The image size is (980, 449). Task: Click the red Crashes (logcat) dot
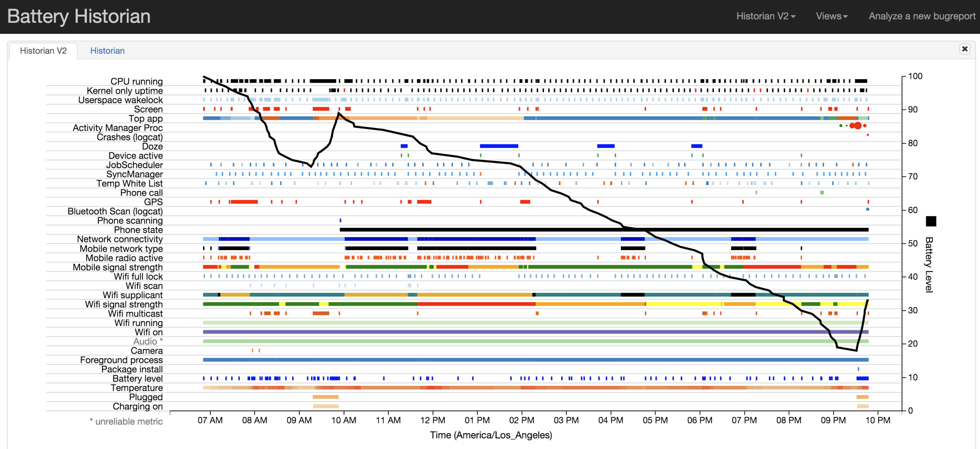[x=867, y=135]
